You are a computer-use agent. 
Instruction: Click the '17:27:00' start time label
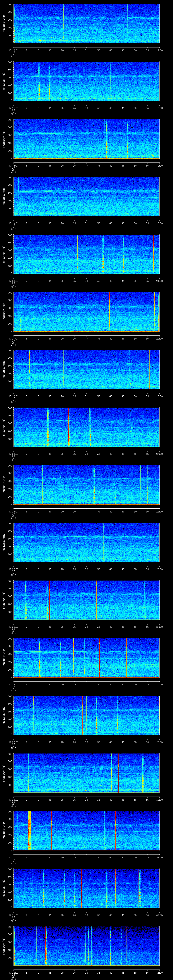pyautogui.click(x=13, y=684)
